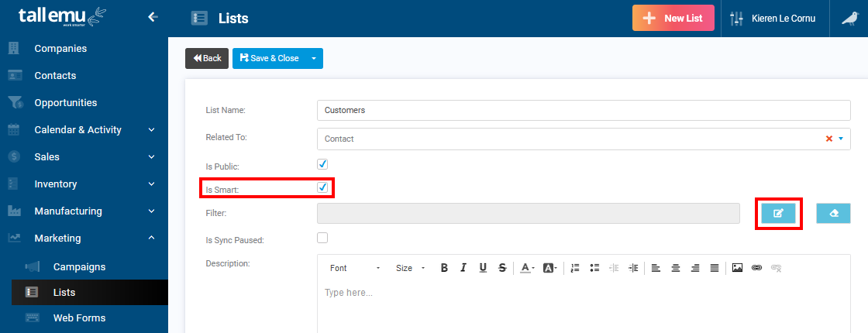Click the Description text area
Image resolution: width=868 pixels, height=333 pixels.
tap(584, 307)
